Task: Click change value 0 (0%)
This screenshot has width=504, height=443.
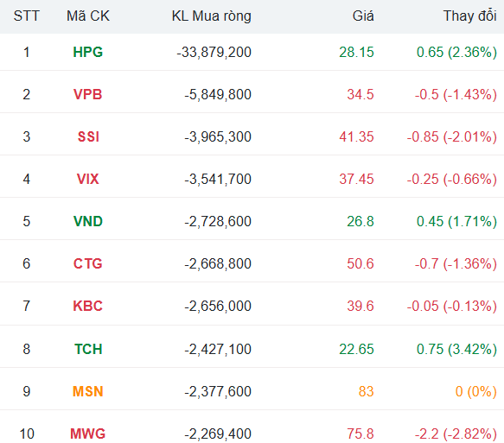Action: pos(476,391)
